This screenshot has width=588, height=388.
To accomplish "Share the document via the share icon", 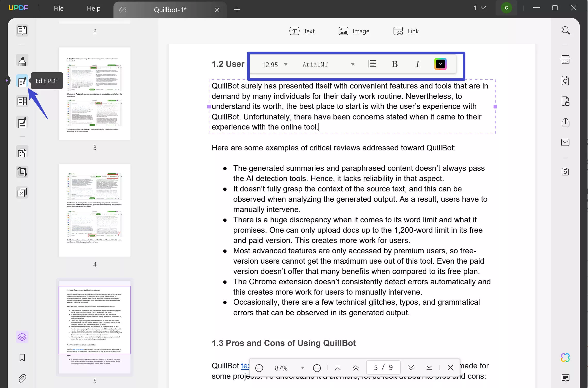I will (x=566, y=122).
